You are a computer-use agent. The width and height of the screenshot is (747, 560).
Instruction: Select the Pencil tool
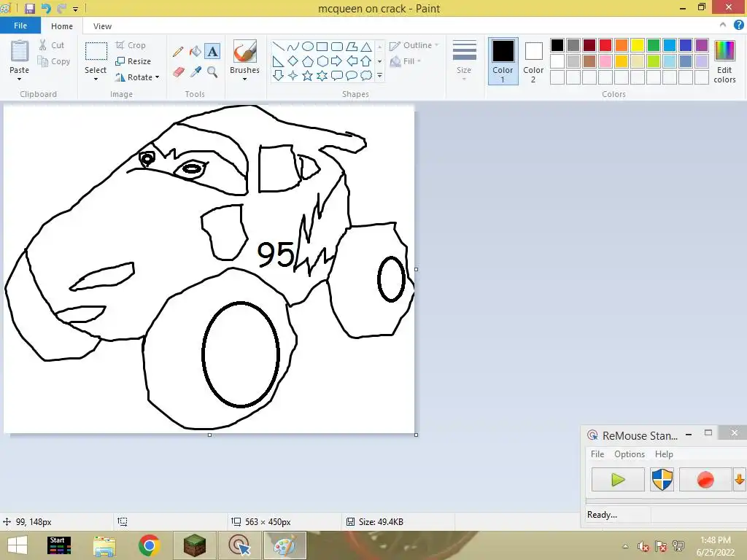click(x=178, y=52)
